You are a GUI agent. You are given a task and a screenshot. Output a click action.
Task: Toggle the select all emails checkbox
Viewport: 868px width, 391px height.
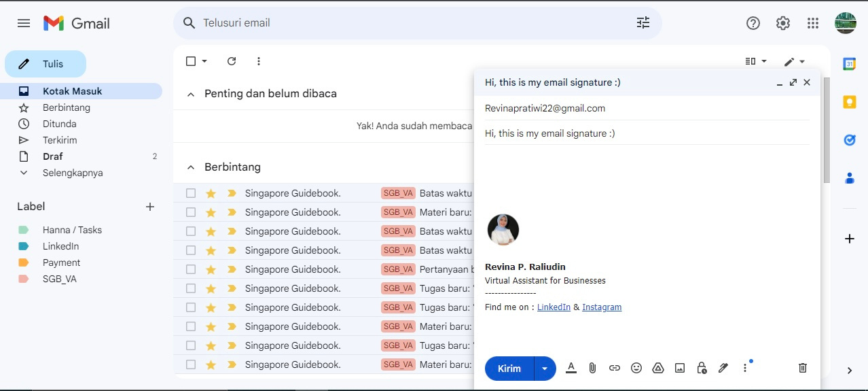191,61
